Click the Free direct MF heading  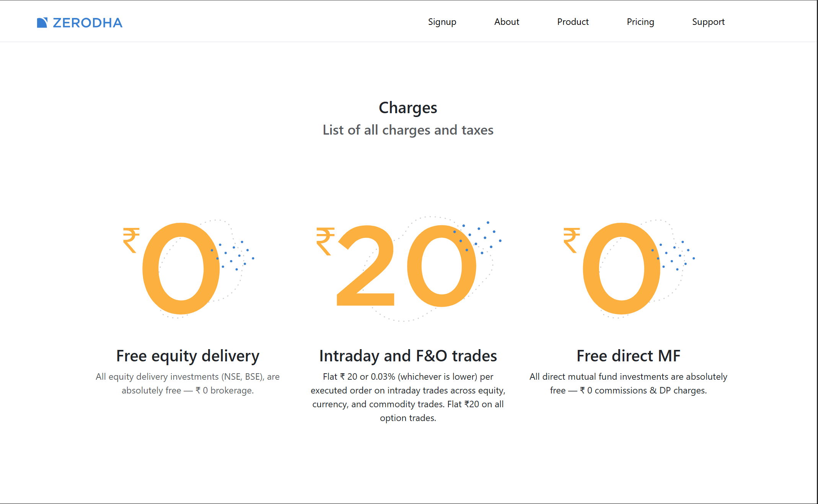tap(628, 356)
